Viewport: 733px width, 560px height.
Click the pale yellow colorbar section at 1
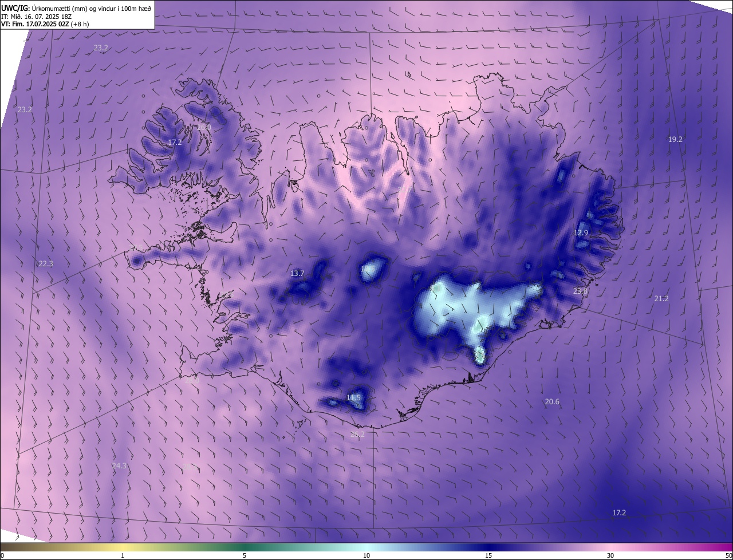coord(123,547)
